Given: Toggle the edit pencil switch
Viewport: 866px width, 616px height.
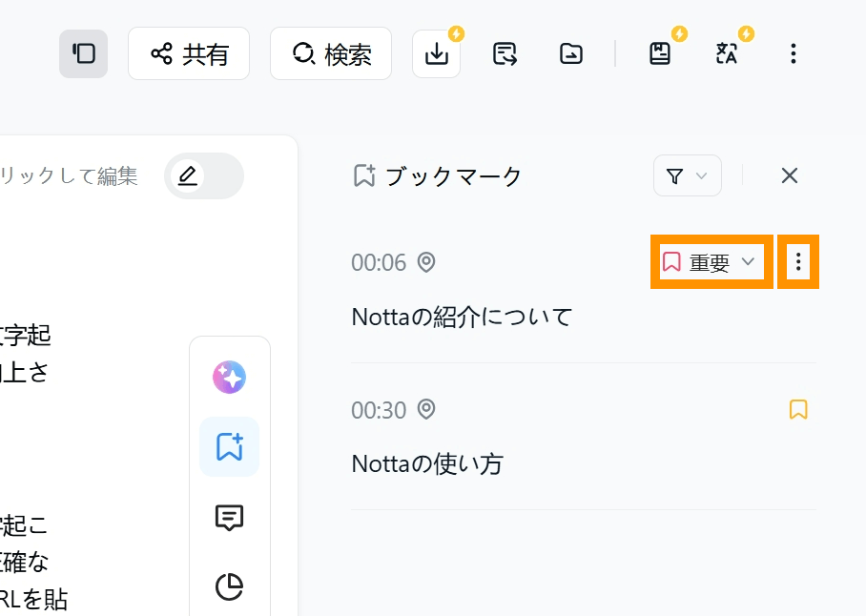Looking at the screenshot, I should [204, 176].
